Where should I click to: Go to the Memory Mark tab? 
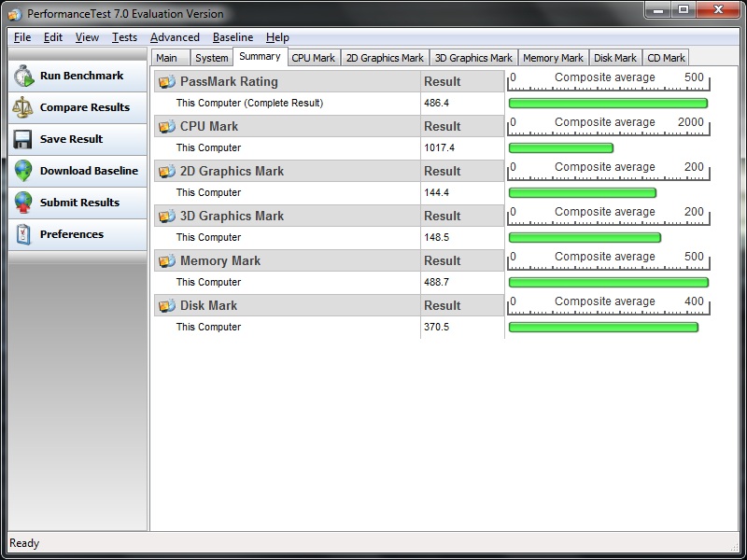point(553,58)
